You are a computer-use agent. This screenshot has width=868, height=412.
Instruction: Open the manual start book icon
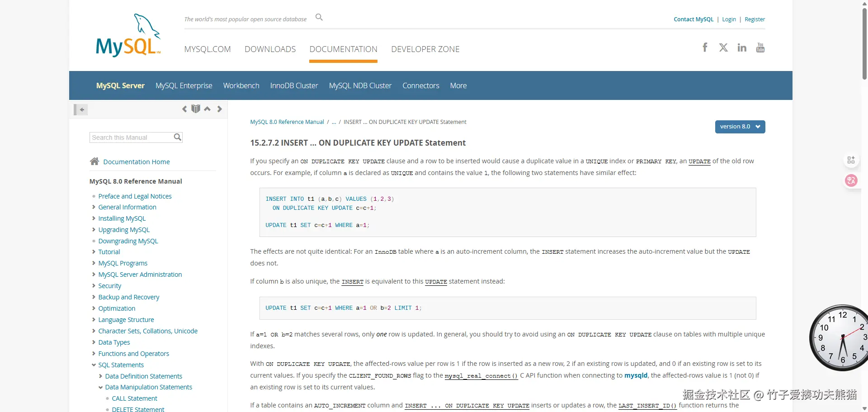[x=196, y=109]
